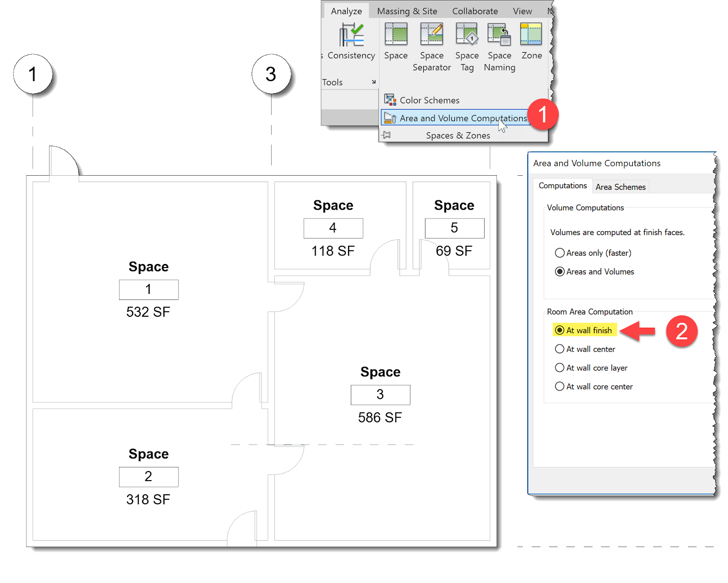The width and height of the screenshot is (728, 583).
Task: Open the Area Schemes tab
Action: pos(621,186)
